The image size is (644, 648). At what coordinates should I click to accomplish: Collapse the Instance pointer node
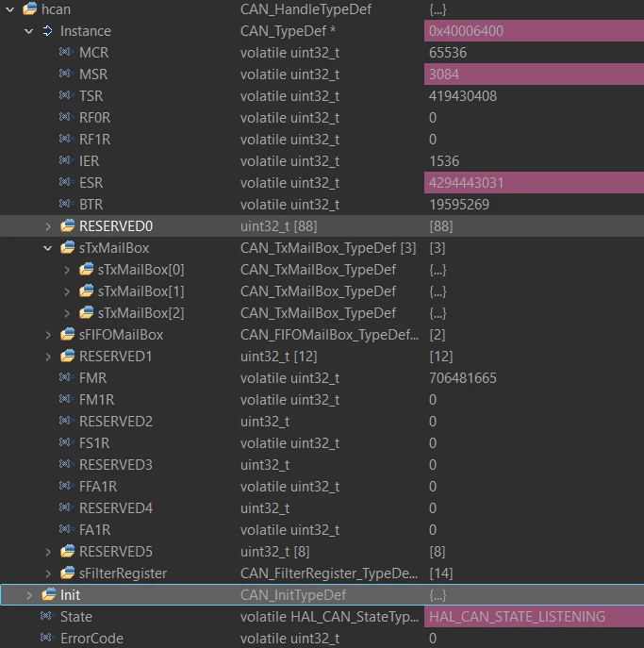[x=28, y=31]
